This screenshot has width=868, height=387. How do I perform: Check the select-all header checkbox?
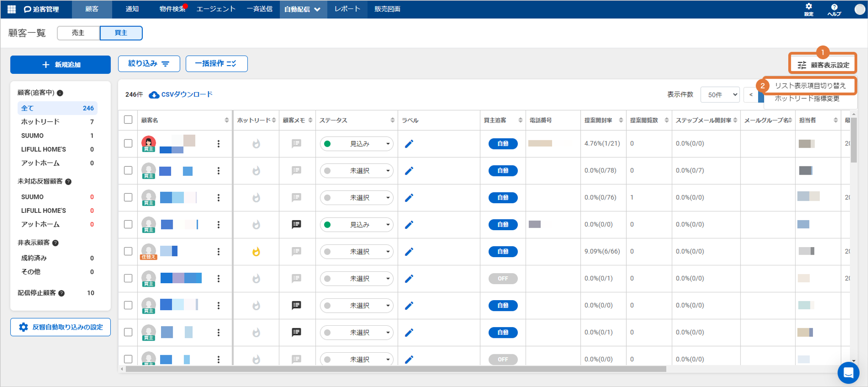pos(128,120)
